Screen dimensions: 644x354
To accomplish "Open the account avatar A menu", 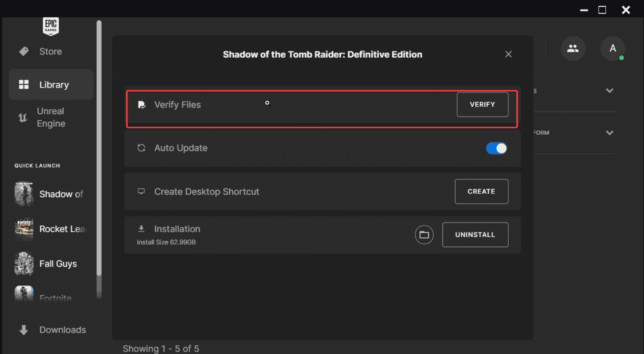I will (x=613, y=49).
